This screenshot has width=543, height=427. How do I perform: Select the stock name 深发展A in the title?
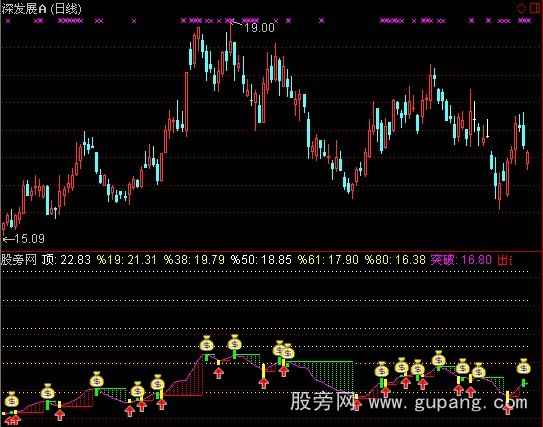click(24, 9)
